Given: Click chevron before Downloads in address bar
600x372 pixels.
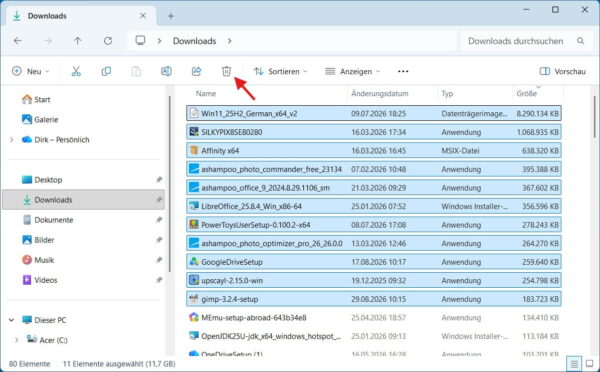Looking at the screenshot, I should [x=159, y=41].
